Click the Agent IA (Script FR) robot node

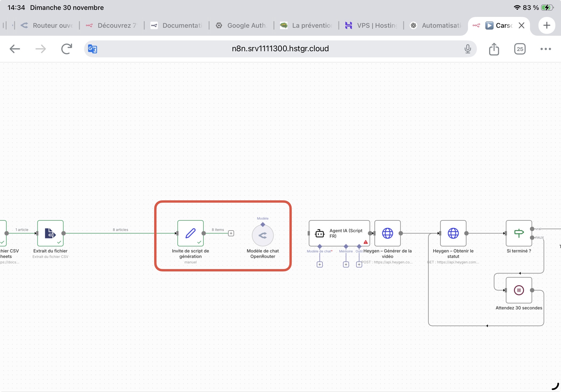pos(339,233)
